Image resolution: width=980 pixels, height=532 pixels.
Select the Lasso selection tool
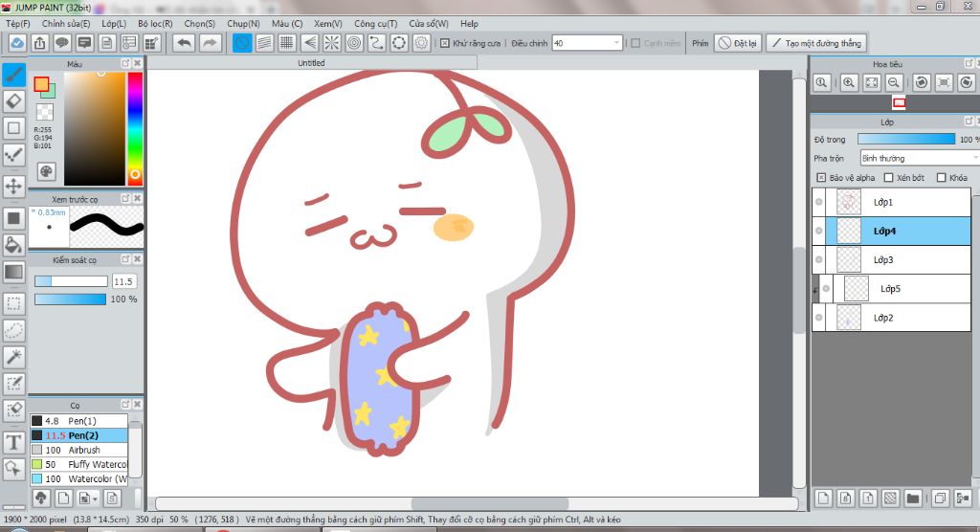coord(13,331)
